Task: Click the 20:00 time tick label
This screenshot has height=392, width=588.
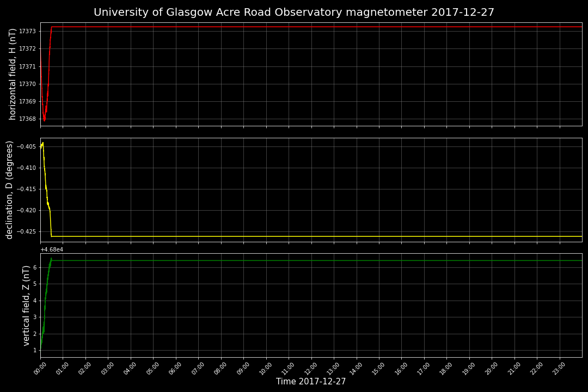Action: click(x=491, y=369)
